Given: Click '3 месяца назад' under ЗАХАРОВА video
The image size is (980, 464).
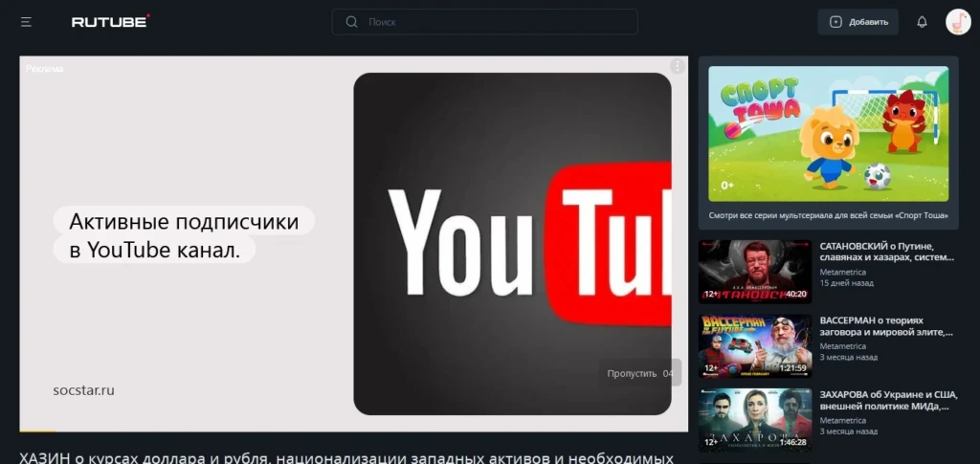Looking at the screenshot, I should [x=849, y=431].
